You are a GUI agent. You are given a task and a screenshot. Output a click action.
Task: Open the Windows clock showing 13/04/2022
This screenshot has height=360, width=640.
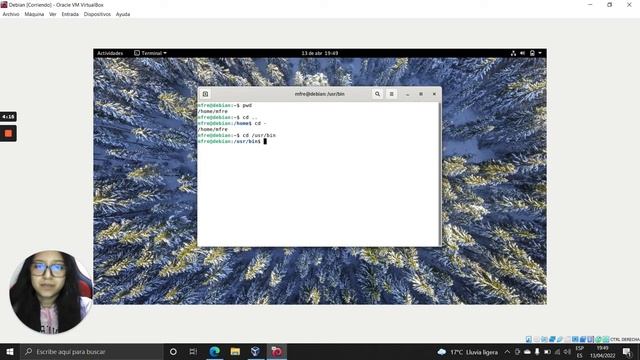point(602,352)
